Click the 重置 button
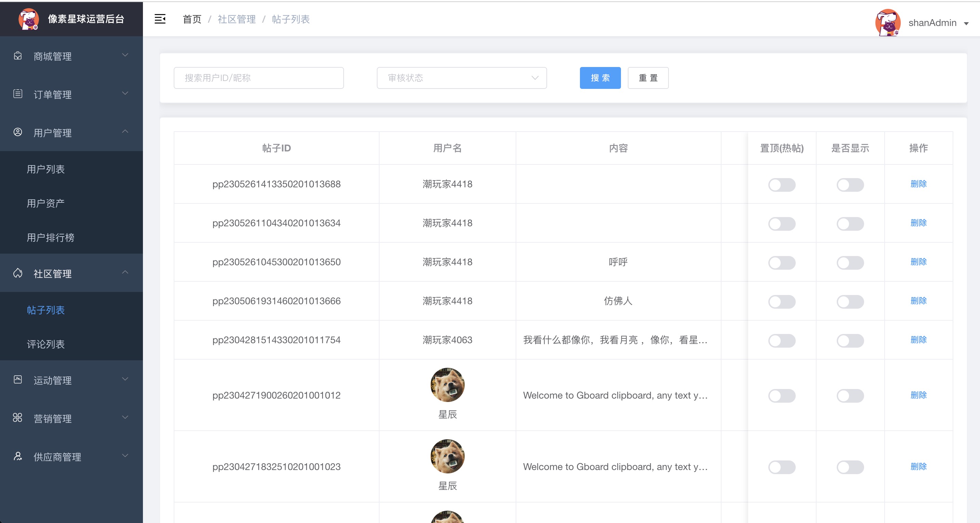 click(x=648, y=78)
